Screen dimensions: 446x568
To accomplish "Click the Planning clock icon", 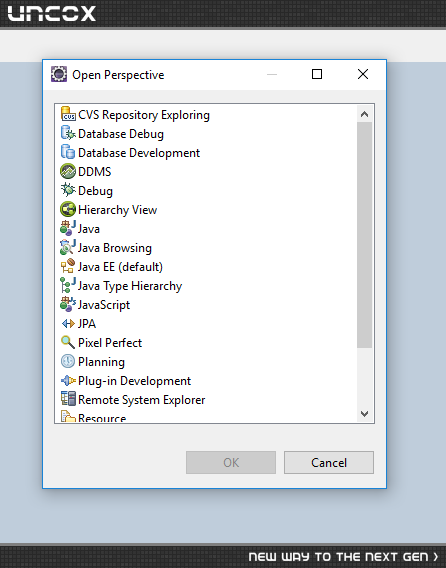I will pyautogui.click(x=68, y=361).
